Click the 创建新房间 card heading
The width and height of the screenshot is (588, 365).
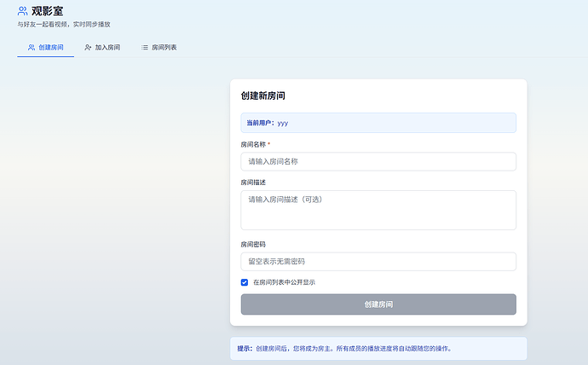pos(262,96)
